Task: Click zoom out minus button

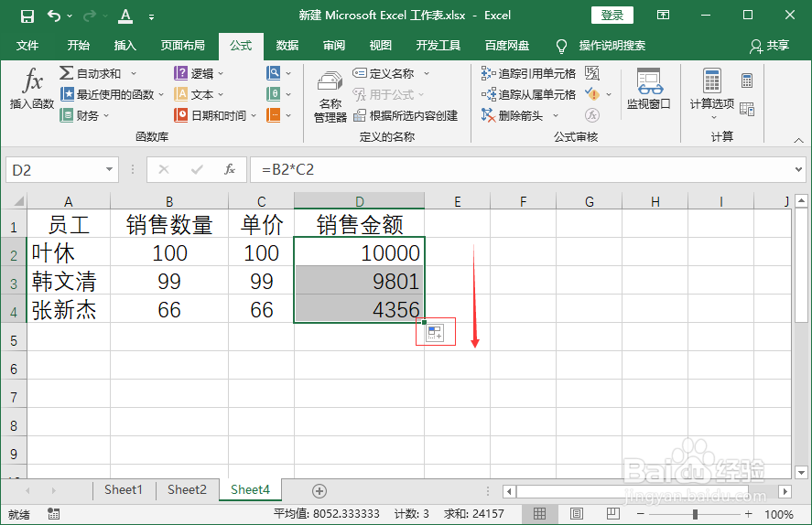Action: tap(641, 514)
